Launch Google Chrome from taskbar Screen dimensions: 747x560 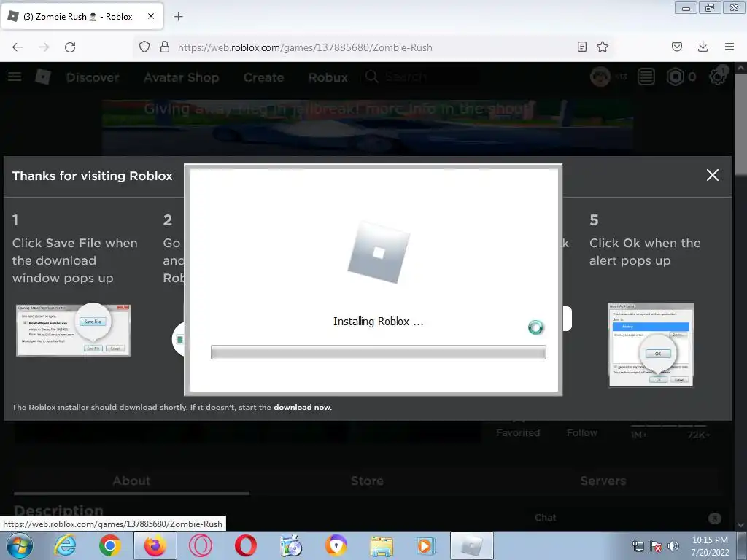(x=110, y=545)
